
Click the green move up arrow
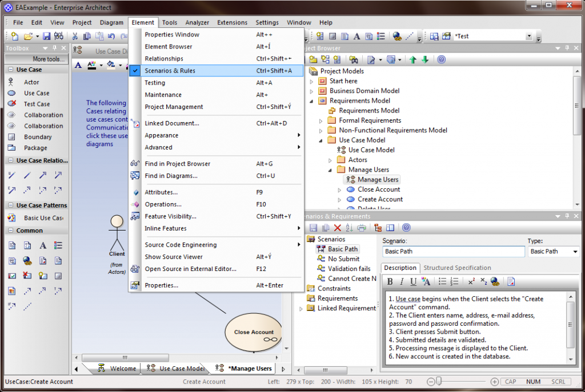pyautogui.click(x=412, y=59)
